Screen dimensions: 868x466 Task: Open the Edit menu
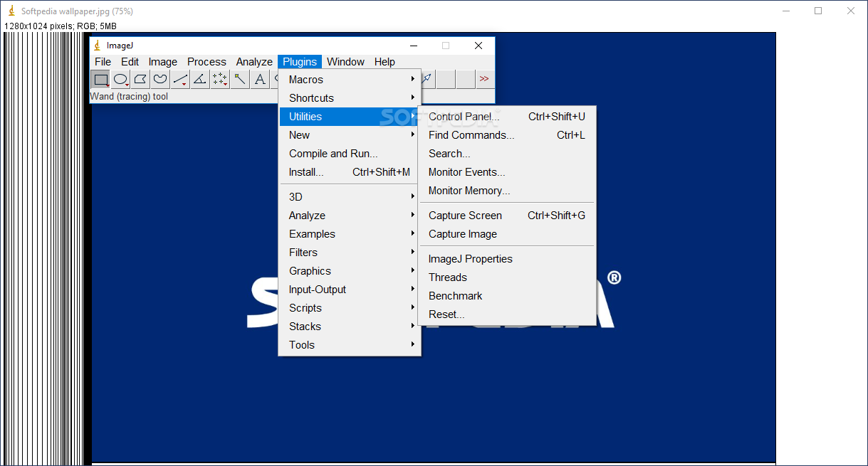(130, 62)
